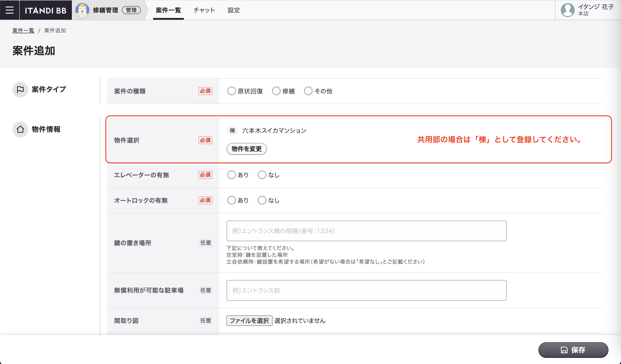Click the 管理 badge in header
This screenshot has width=621, height=364.
coord(131,10)
